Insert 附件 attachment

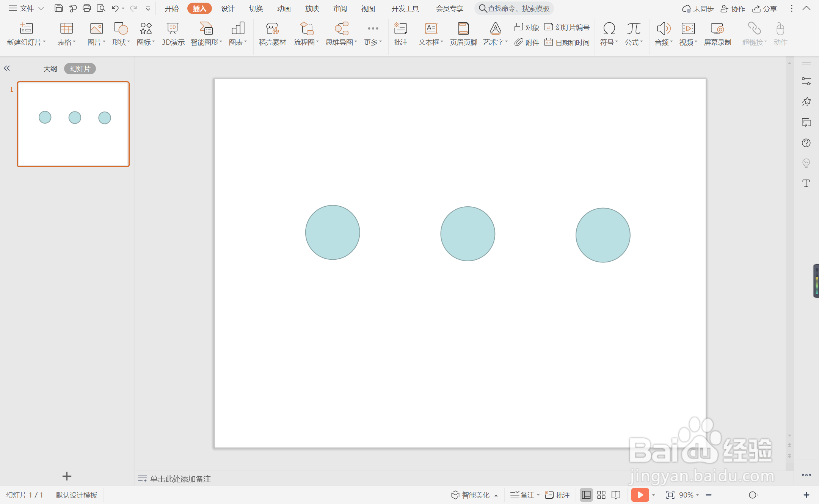527,42
